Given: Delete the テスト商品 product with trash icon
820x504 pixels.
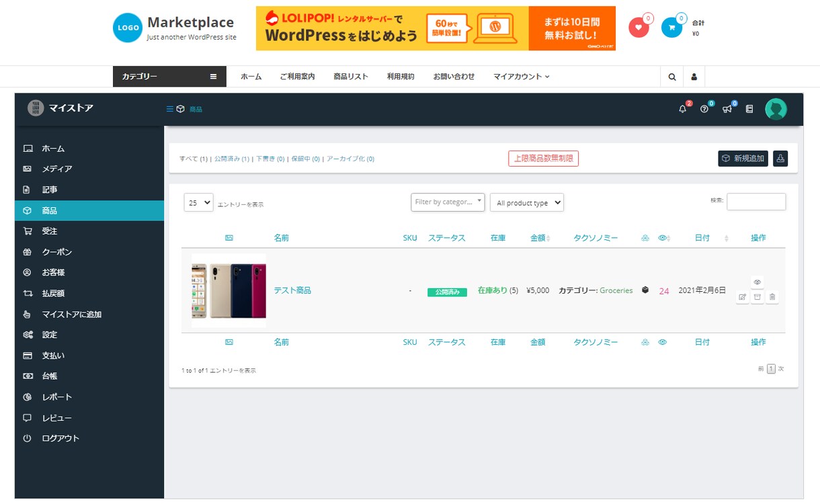Looking at the screenshot, I should pyautogui.click(x=772, y=297).
